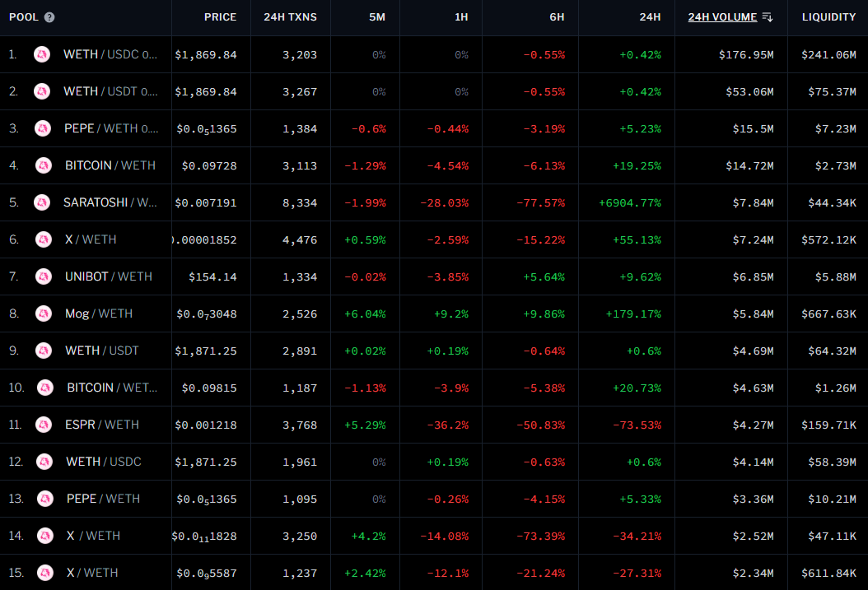Image resolution: width=868 pixels, height=590 pixels.
Task: Click the +19.25% BITCOIN 24H change
Action: [x=637, y=166]
